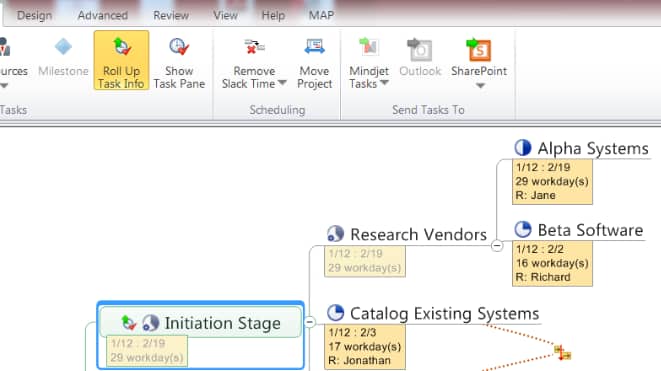The width and height of the screenshot is (661, 371).
Task: Open the Review ribbon tab
Action: (x=171, y=16)
